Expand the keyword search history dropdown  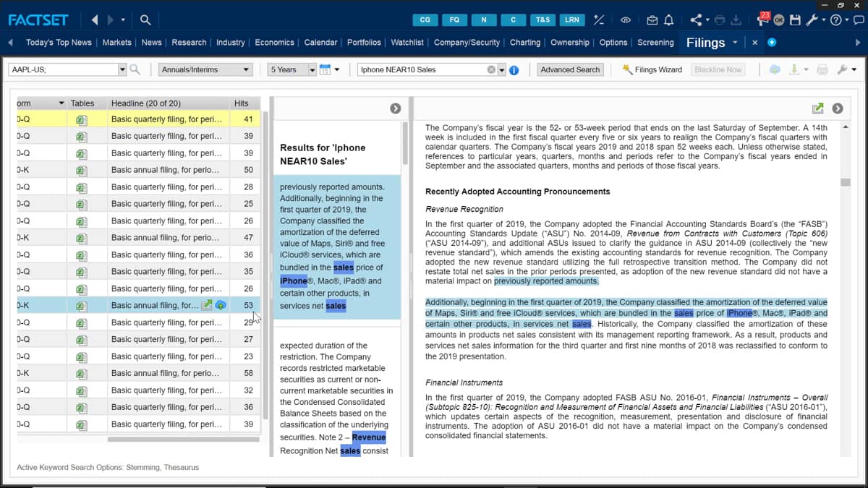coord(502,69)
